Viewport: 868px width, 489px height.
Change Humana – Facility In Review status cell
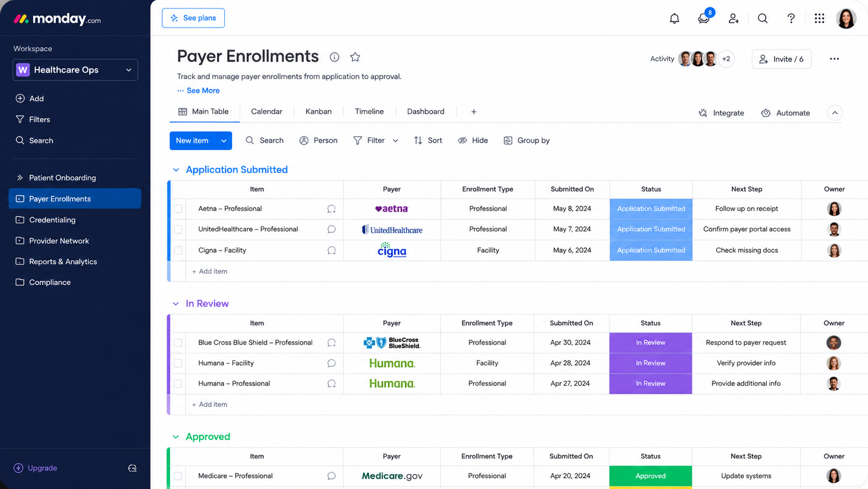650,363
